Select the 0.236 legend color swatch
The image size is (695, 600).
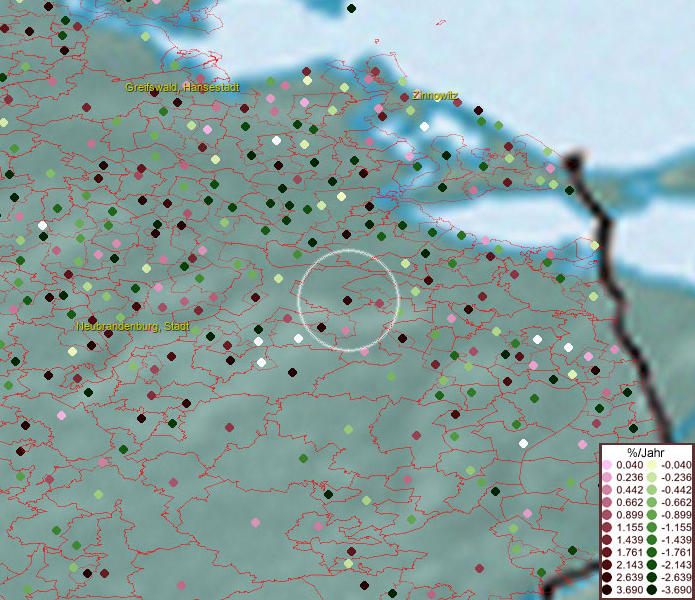pos(607,477)
